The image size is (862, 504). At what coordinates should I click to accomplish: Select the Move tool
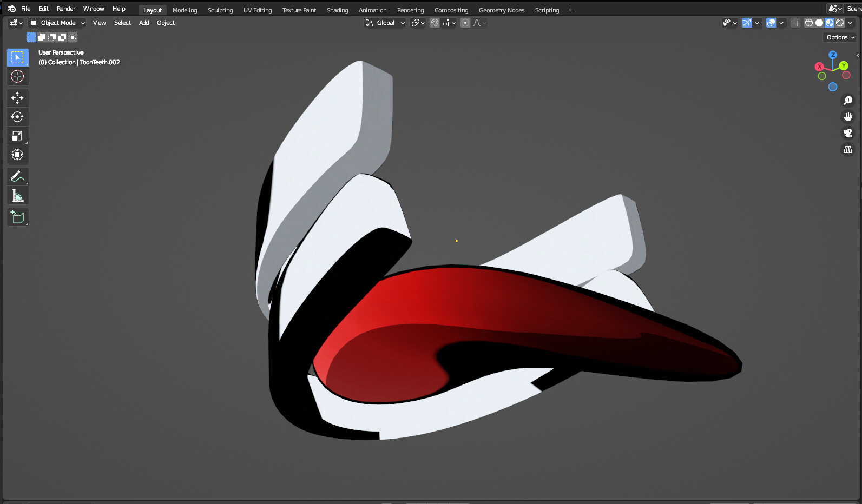click(x=17, y=98)
